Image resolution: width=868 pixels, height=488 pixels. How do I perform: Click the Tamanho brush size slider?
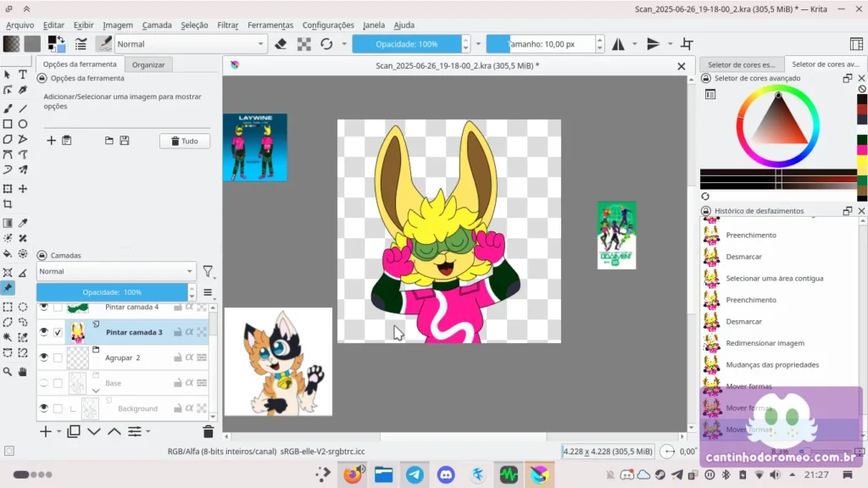tap(541, 44)
